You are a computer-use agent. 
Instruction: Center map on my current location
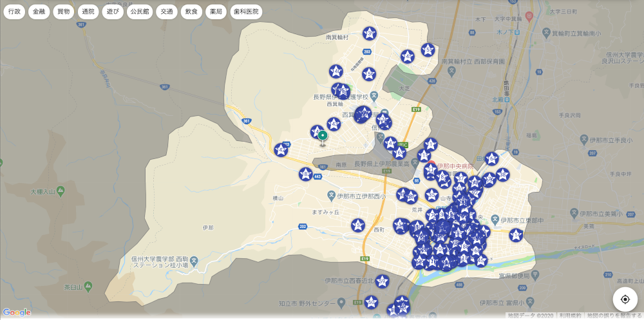[625, 299]
